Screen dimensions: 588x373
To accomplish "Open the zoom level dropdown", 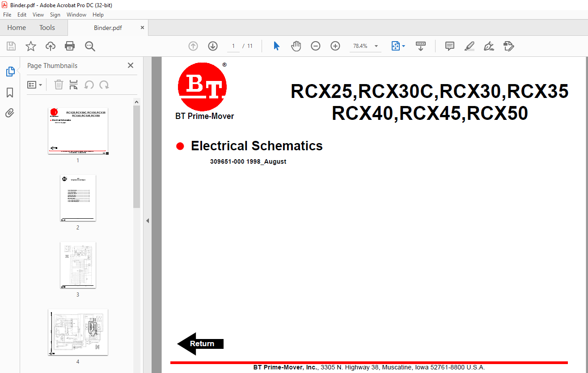I will coord(376,46).
